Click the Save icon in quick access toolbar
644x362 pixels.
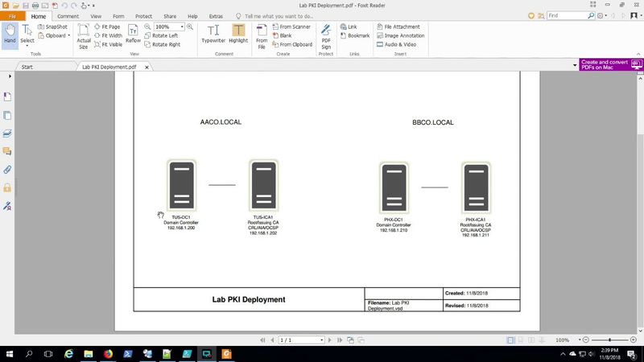(26, 6)
